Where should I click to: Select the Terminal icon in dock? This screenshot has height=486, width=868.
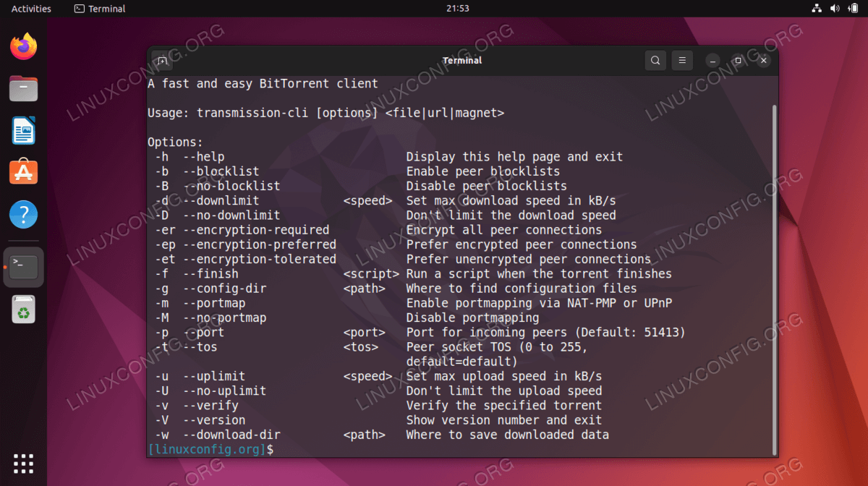23,267
